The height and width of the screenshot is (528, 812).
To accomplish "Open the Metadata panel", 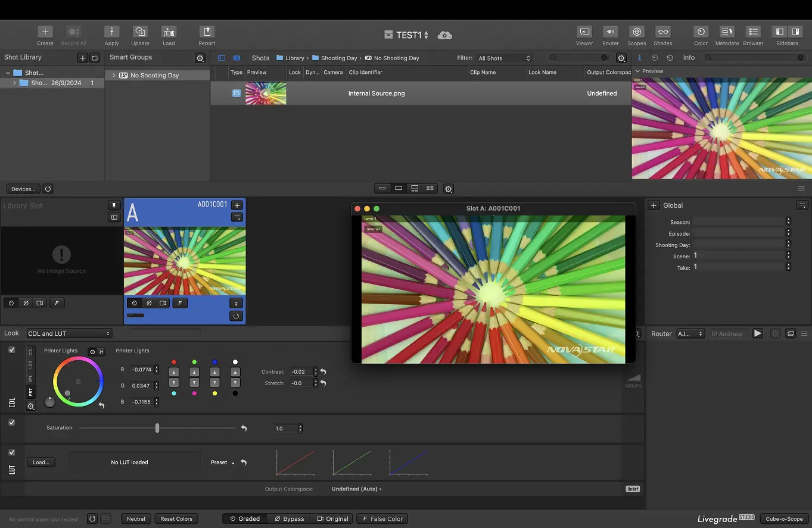I will tap(727, 32).
